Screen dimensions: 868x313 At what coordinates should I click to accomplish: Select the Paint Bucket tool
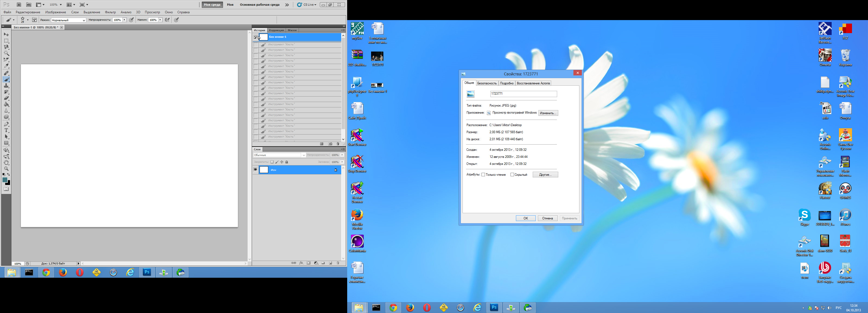click(x=6, y=104)
